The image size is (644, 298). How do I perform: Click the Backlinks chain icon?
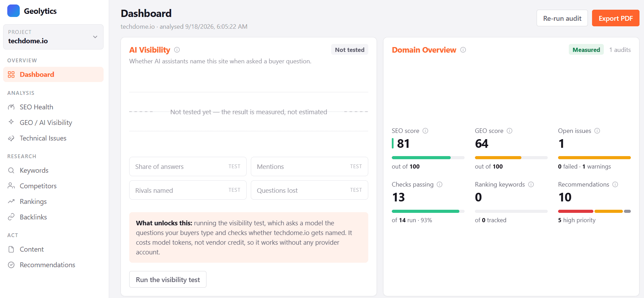(x=11, y=217)
